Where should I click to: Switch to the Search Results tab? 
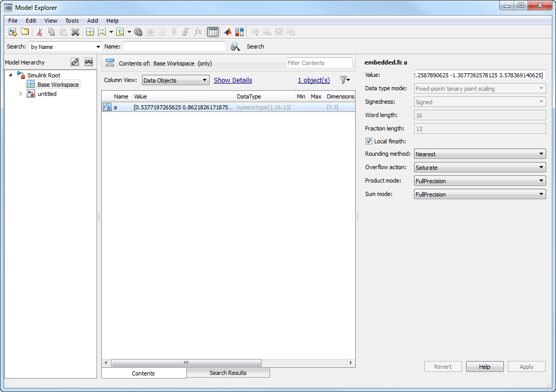click(228, 373)
